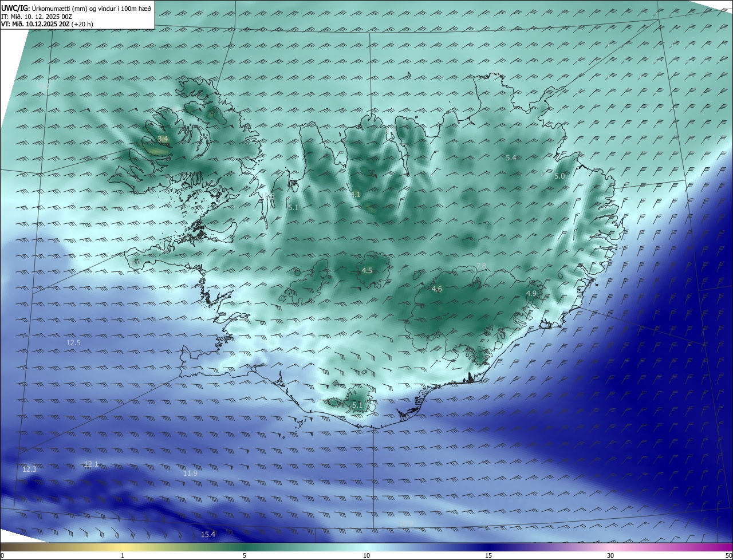Image resolution: width=733 pixels, height=560 pixels.
Task: Click the 15.4 value label
Action: pos(208,534)
